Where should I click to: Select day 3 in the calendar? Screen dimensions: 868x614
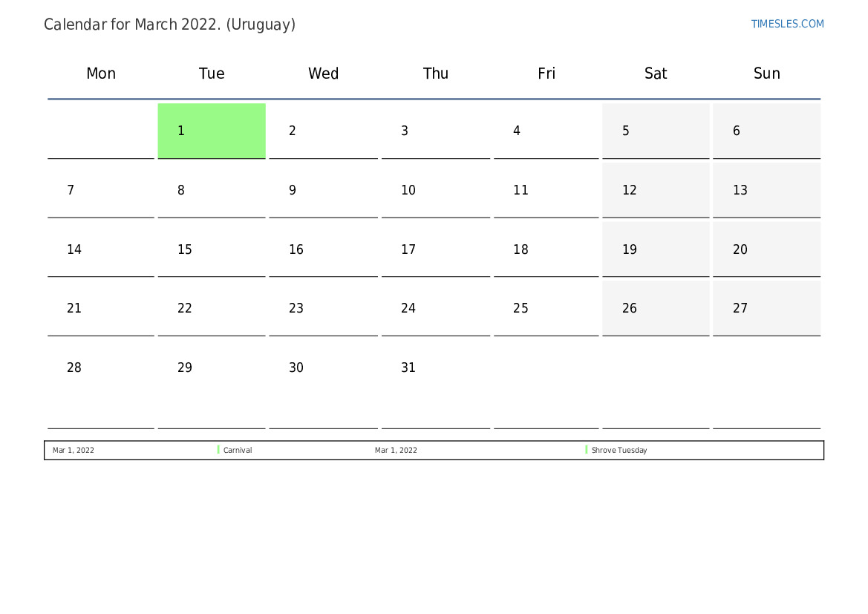tap(436, 131)
